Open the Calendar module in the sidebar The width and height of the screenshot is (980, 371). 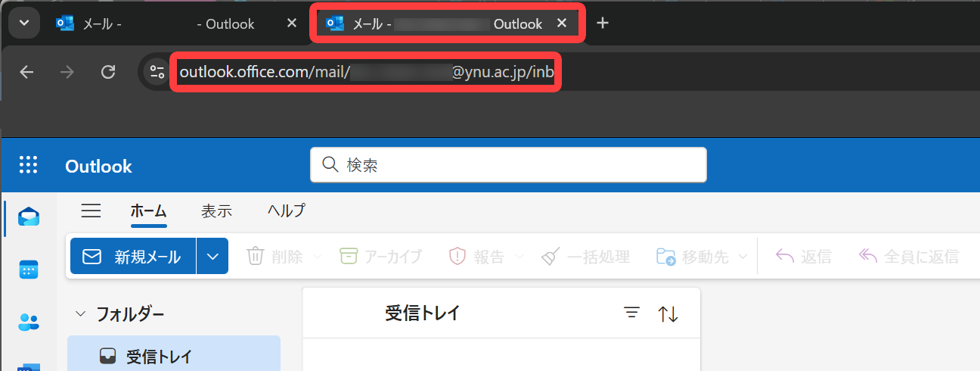click(x=29, y=270)
